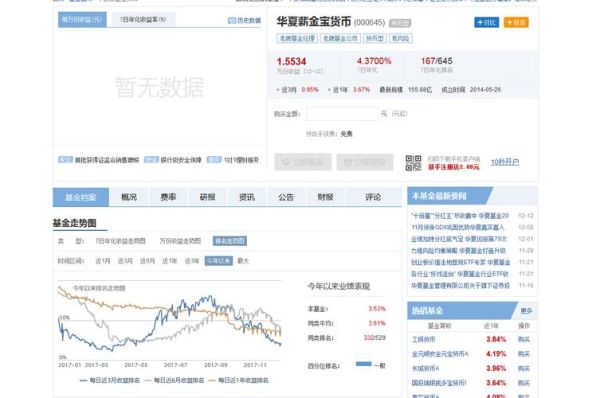Viewport: 600px width, 398px height.
Task: Open the 研报 tab
Action: coord(208,197)
